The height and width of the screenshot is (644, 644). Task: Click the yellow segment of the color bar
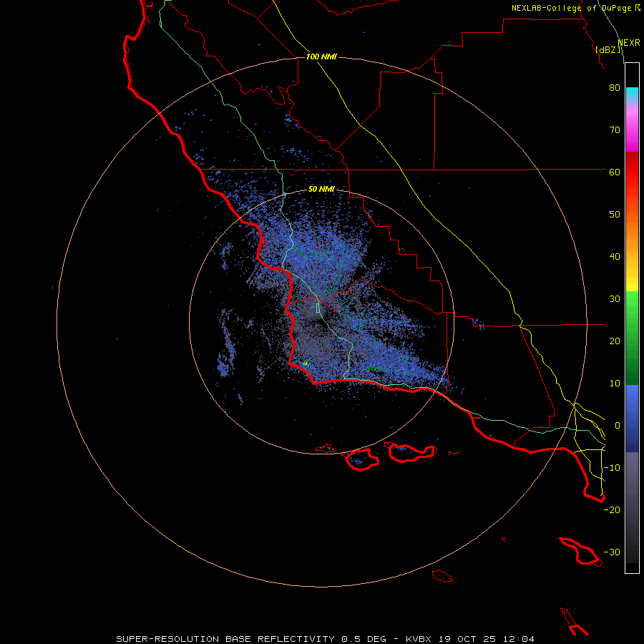tap(632, 281)
